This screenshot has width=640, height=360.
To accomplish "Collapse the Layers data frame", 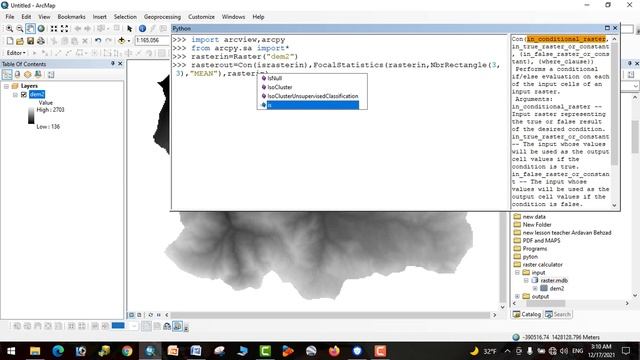I will click(x=6, y=86).
